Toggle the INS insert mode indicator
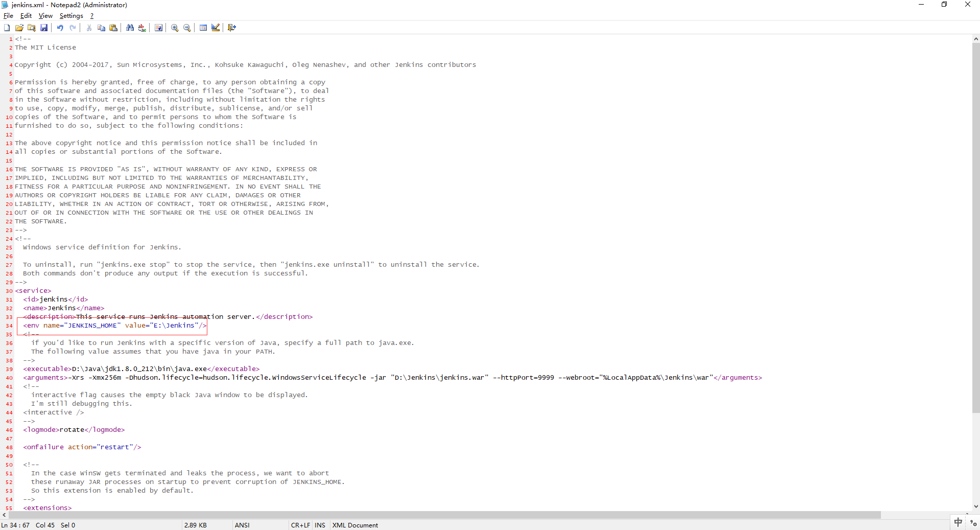This screenshot has height=530, width=980. (320, 525)
